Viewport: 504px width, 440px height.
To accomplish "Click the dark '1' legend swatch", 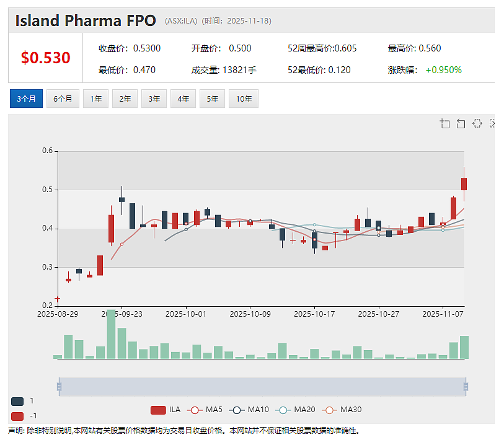I will point(17,402).
